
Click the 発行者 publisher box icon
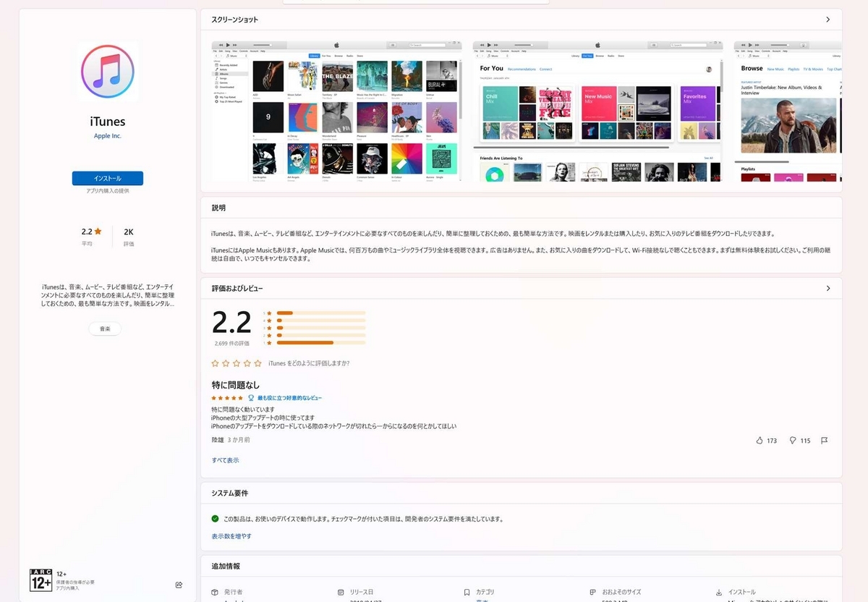(x=215, y=592)
